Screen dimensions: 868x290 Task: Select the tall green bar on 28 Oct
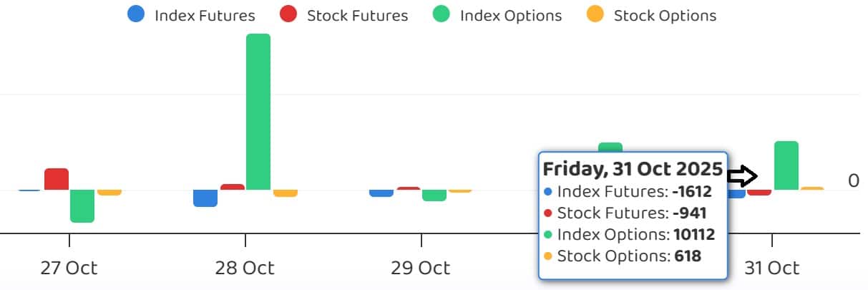258,111
